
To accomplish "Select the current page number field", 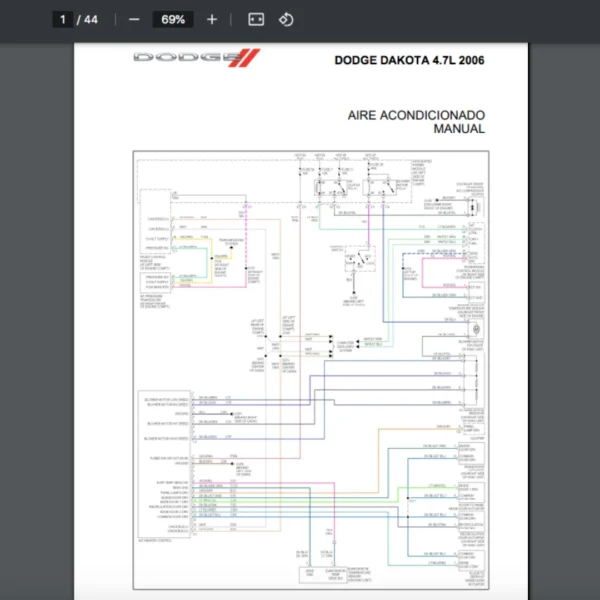I will (62, 19).
